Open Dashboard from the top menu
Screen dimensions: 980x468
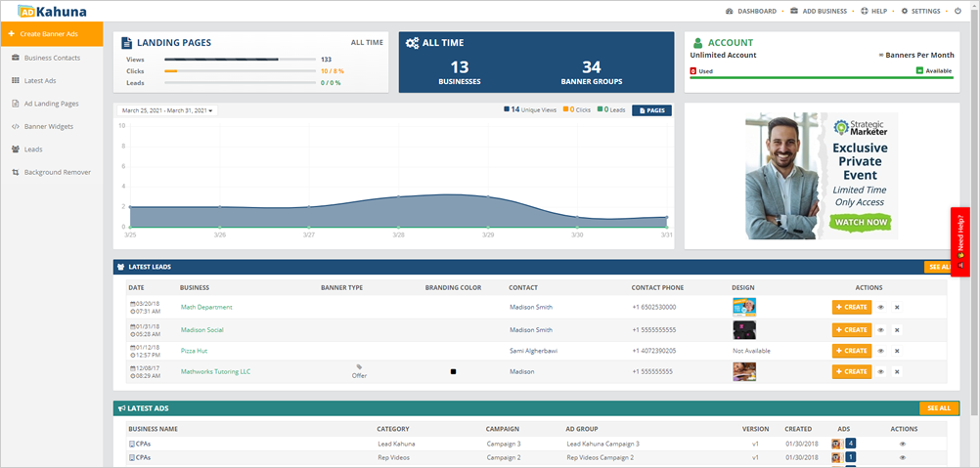751,11
